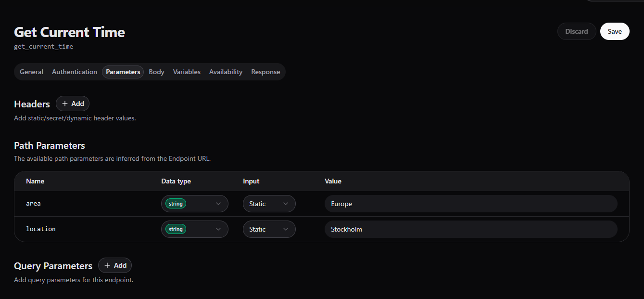The height and width of the screenshot is (299, 644).
Task: Expand the data type dropdown for location
Action: coord(194,229)
